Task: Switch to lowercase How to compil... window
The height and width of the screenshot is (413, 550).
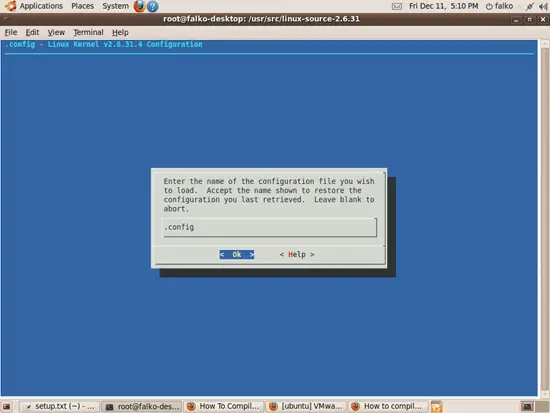Action: pos(388,406)
